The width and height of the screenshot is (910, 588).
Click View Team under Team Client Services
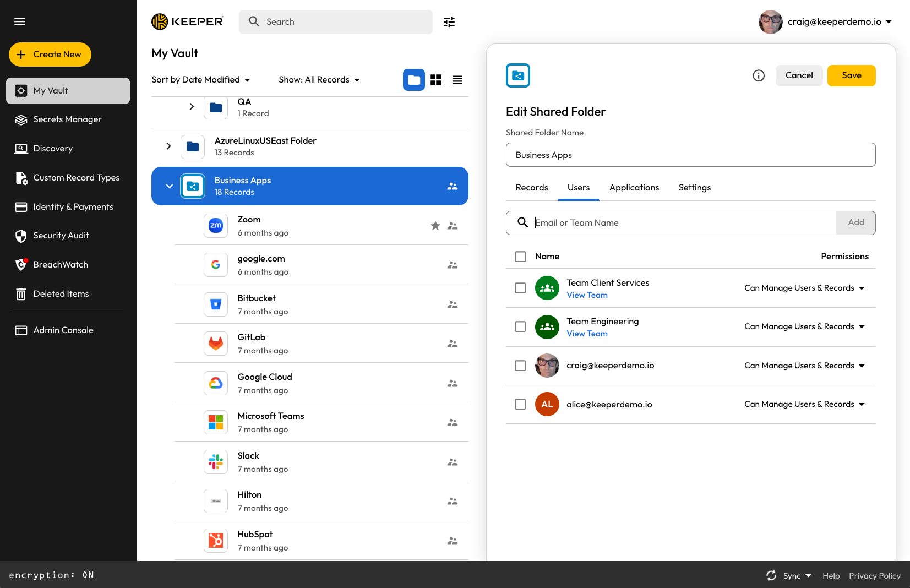tap(587, 295)
